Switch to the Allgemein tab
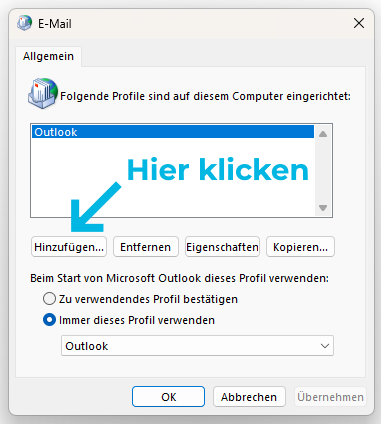Image resolution: width=381 pixels, height=424 pixels. [x=48, y=56]
